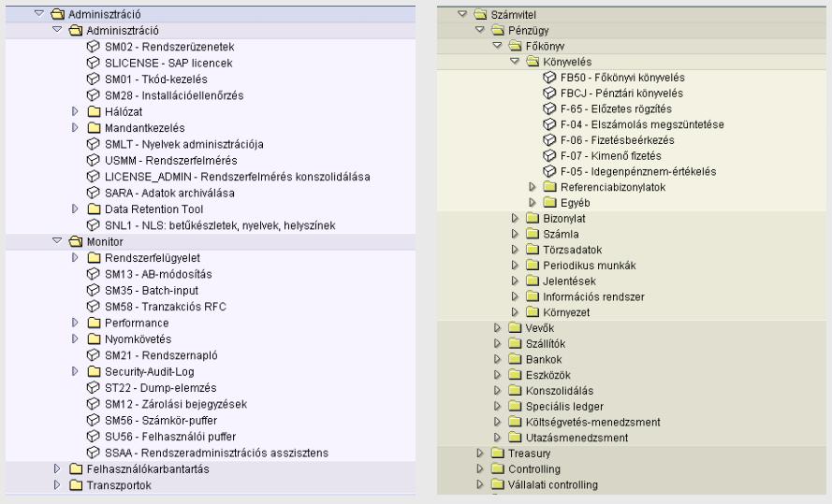Collapse the Monitor folder
This screenshot has width=832, height=504.
(x=57, y=240)
